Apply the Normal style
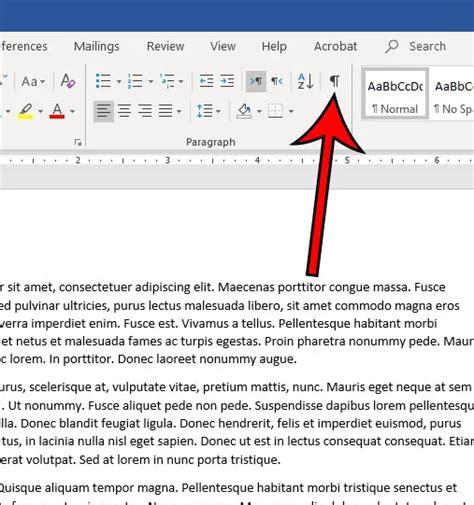This screenshot has height=505, width=474. [395, 94]
